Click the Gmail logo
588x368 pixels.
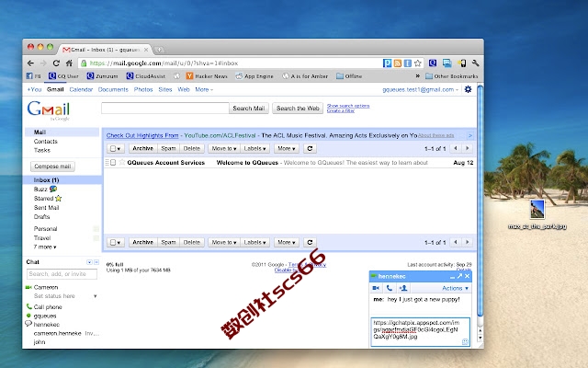(49, 110)
